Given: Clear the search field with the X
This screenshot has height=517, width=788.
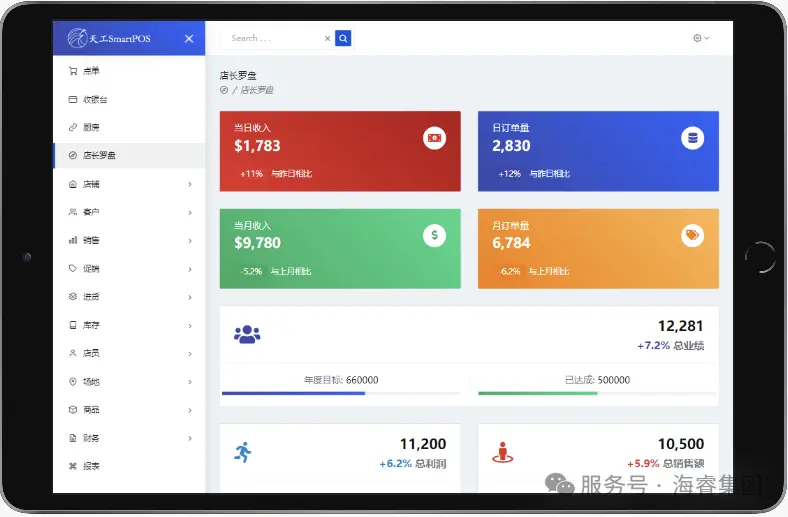Looking at the screenshot, I should tap(327, 39).
